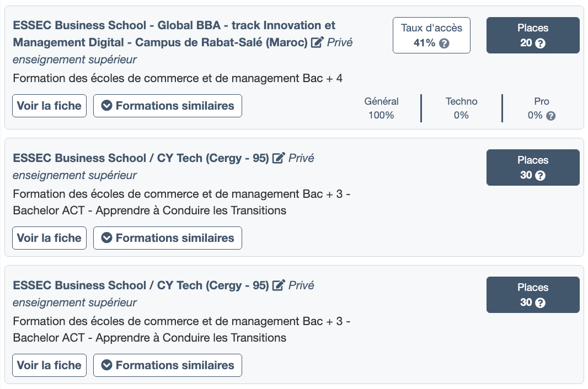Open the help icon next to 41% access rate

point(444,44)
